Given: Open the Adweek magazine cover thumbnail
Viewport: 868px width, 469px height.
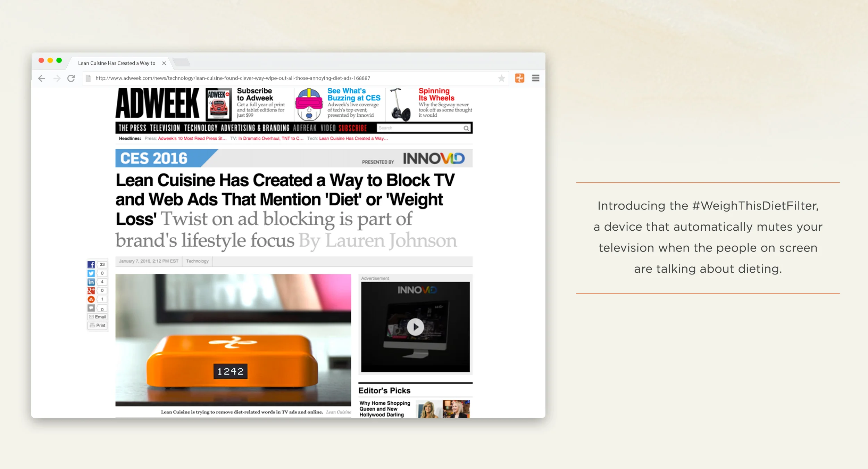Looking at the screenshot, I should pyautogui.click(x=218, y=104).
